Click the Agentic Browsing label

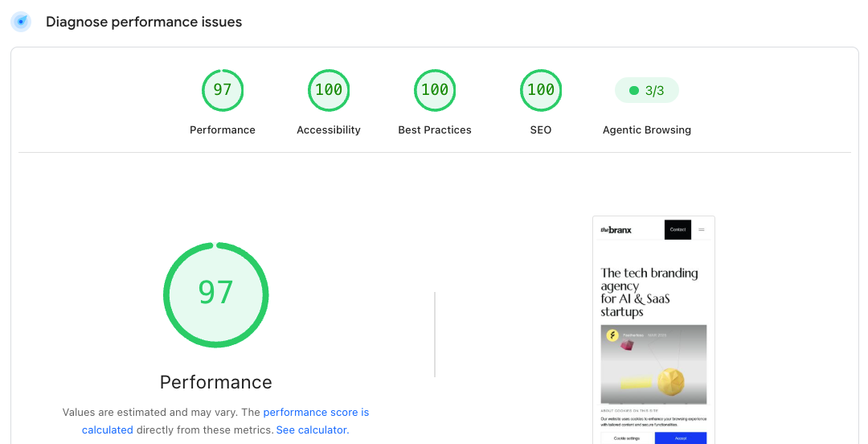point(646,129)
